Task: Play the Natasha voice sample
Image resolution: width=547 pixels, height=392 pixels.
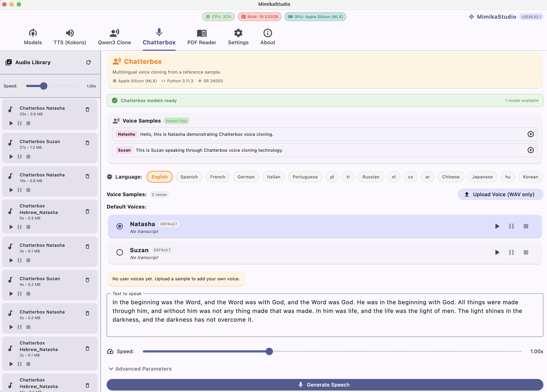Action: [x=530, y=134]
